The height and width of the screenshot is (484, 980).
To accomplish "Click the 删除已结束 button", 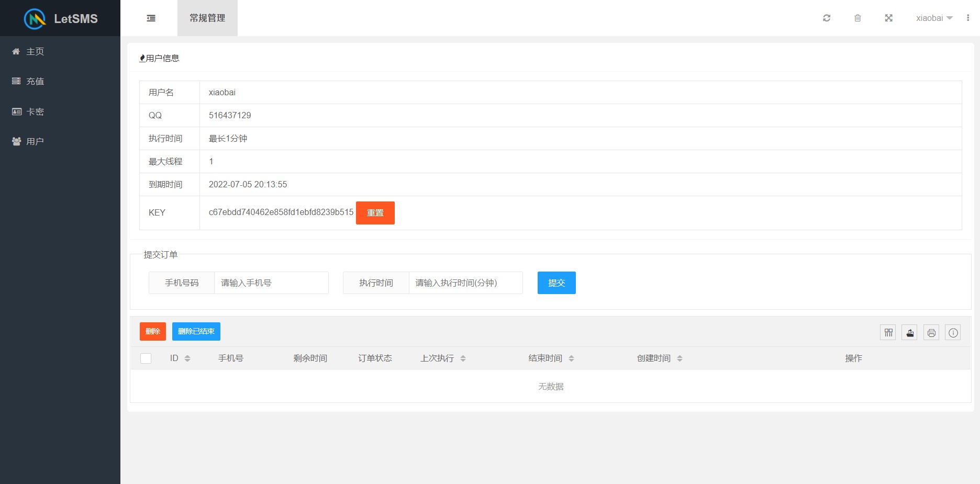I will [x=196, y=332].
